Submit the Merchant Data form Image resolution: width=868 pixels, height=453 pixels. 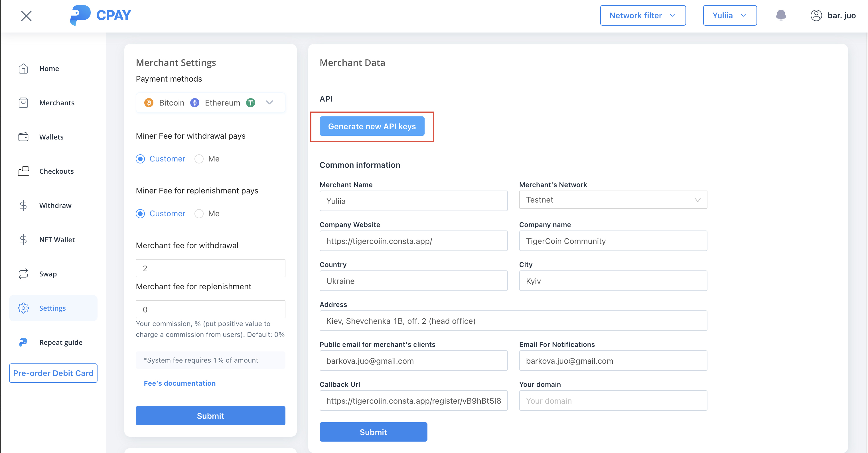pyautogui.click(x=373, y=432)
